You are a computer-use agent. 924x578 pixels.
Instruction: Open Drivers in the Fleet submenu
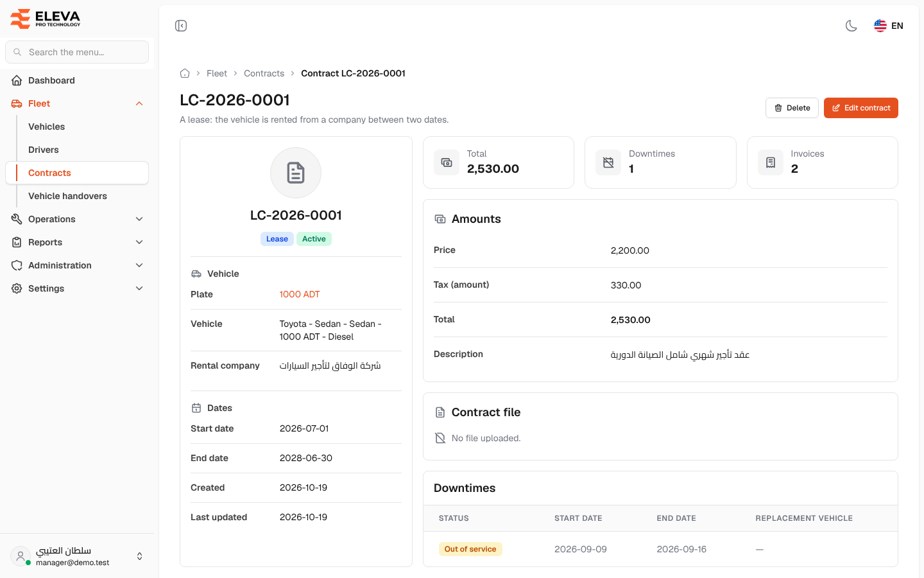click(x=44, y=150)
